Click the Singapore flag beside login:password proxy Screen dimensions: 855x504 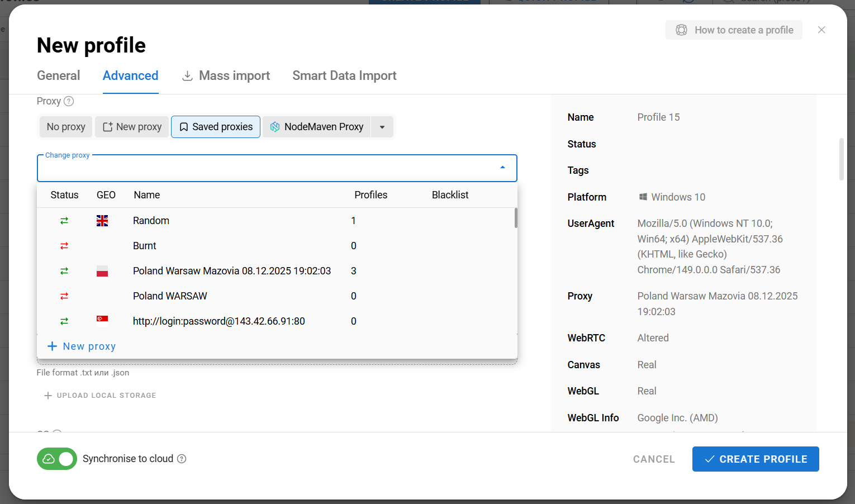point(102,319)
